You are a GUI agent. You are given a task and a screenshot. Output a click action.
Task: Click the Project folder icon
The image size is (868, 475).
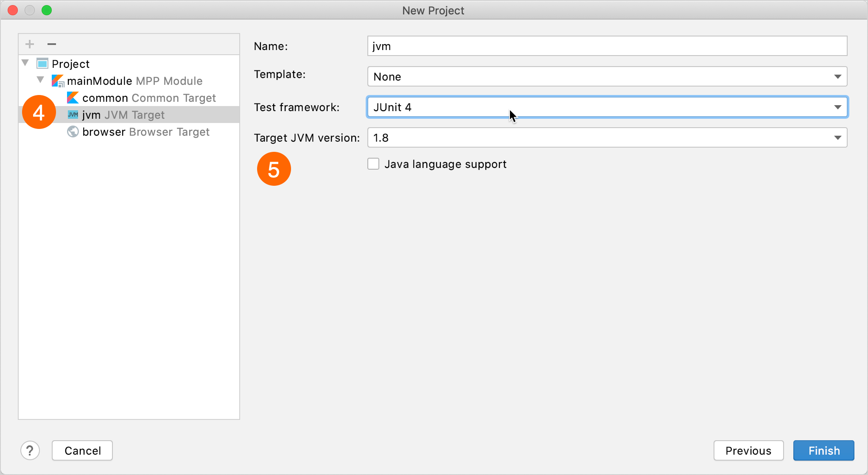[x=42, y=64]
